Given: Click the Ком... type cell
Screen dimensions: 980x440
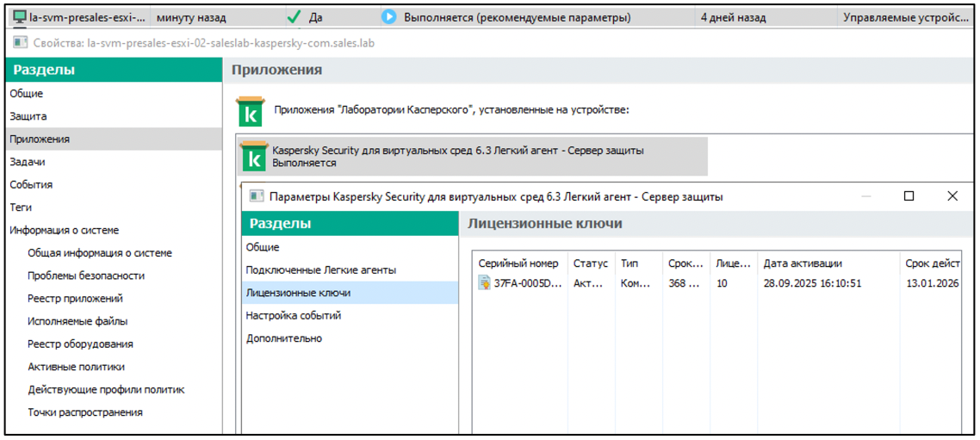Looking at the screenshot, I should click(636, 283).
